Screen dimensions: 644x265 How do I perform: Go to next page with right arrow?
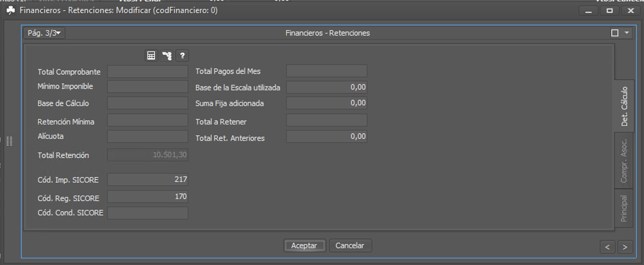pos(625,247)
